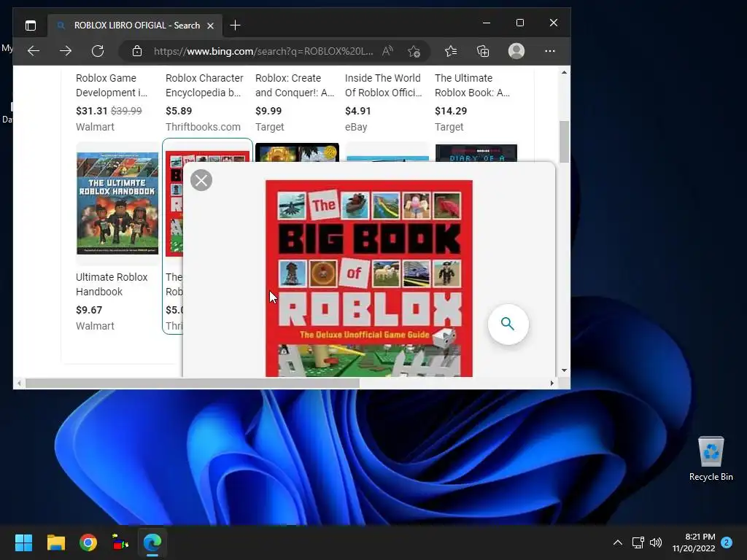Image resolution: width=747 pixels, height=560 pixels.
Task: Open Roblox: Create and Conquer product link
Action: (295, 85)
